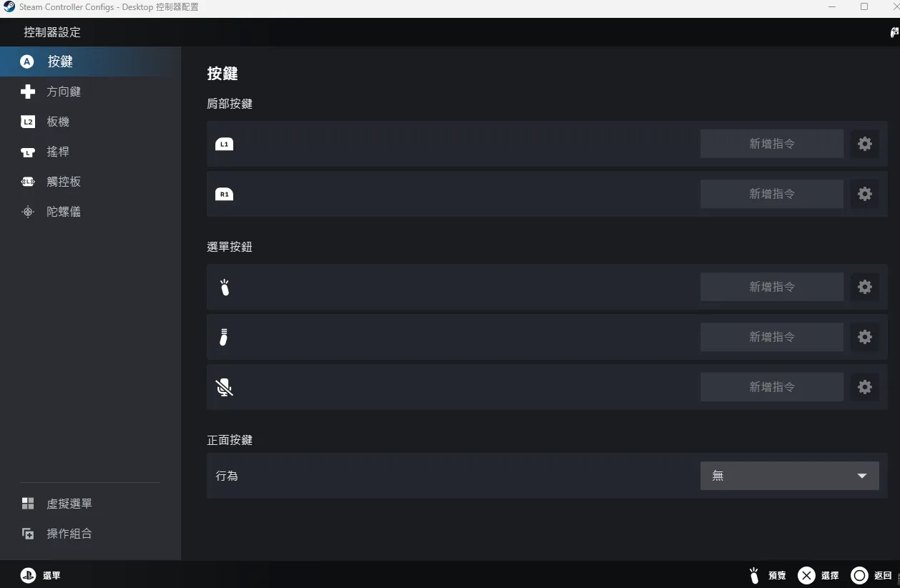Click the R1 shoulder button icon
The image size is (900, 588).
coord(225,194)
